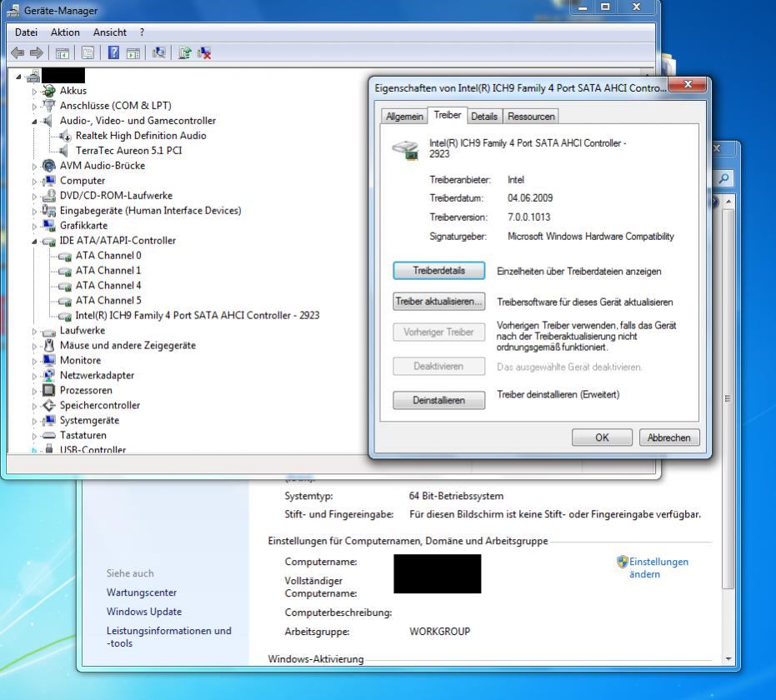Click the update driver software toolbar icon
This screenshot has height=700, width=776.
tap(184, 52)
